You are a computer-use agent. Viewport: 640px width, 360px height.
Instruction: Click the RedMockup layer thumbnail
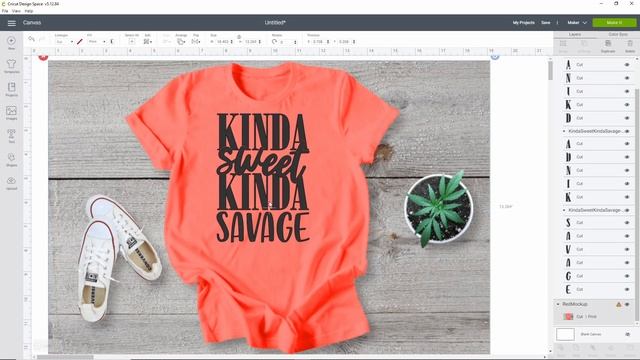point(568,317)
